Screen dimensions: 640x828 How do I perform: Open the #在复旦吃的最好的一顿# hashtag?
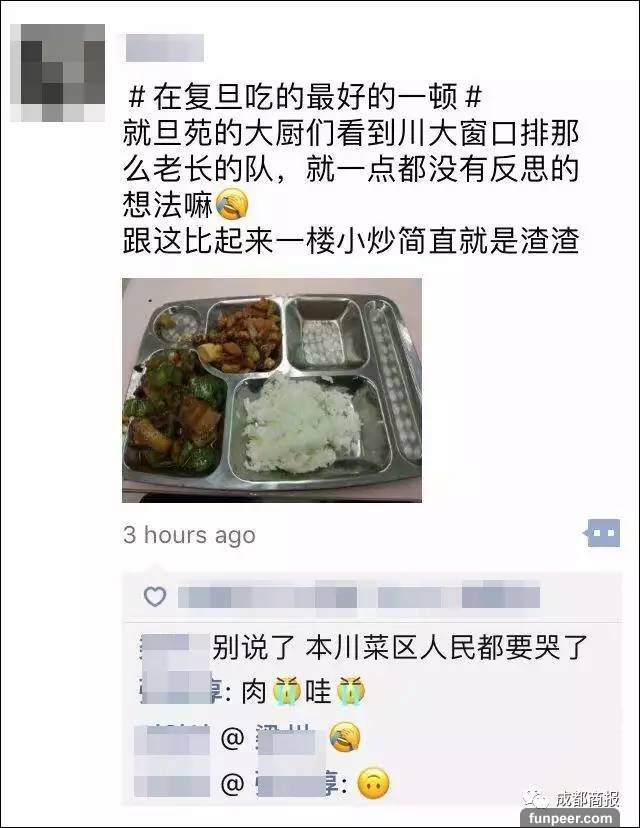coord(305,97)
